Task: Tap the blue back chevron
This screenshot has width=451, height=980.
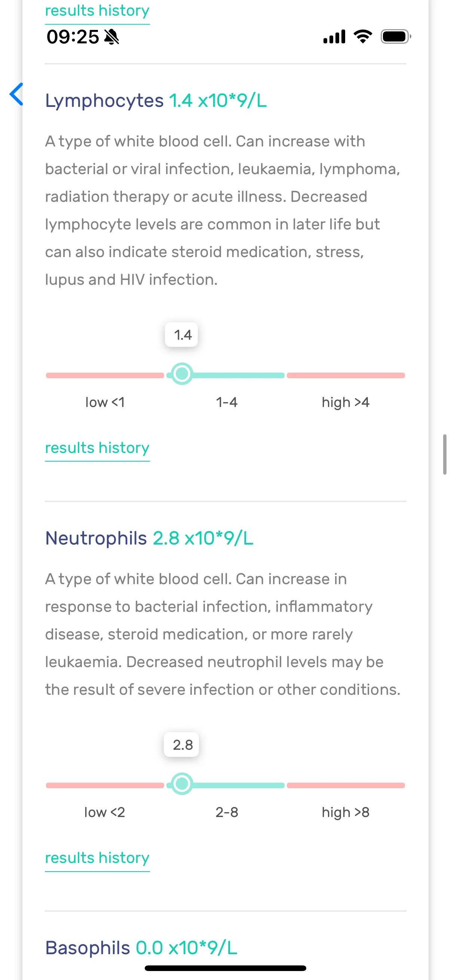Action: click(16, 94)
